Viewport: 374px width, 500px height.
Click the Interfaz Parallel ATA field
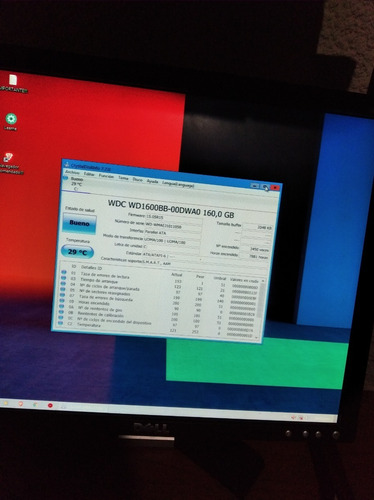pos(173,233)
